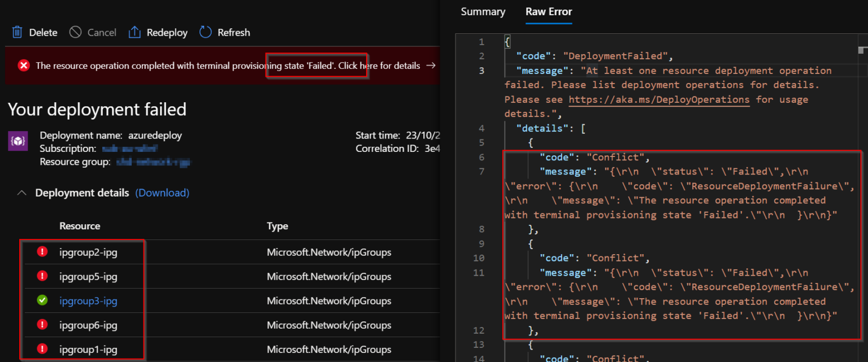The image size is (868, 362).
Task: Click the Download link for deployment details
Action: 162,193
